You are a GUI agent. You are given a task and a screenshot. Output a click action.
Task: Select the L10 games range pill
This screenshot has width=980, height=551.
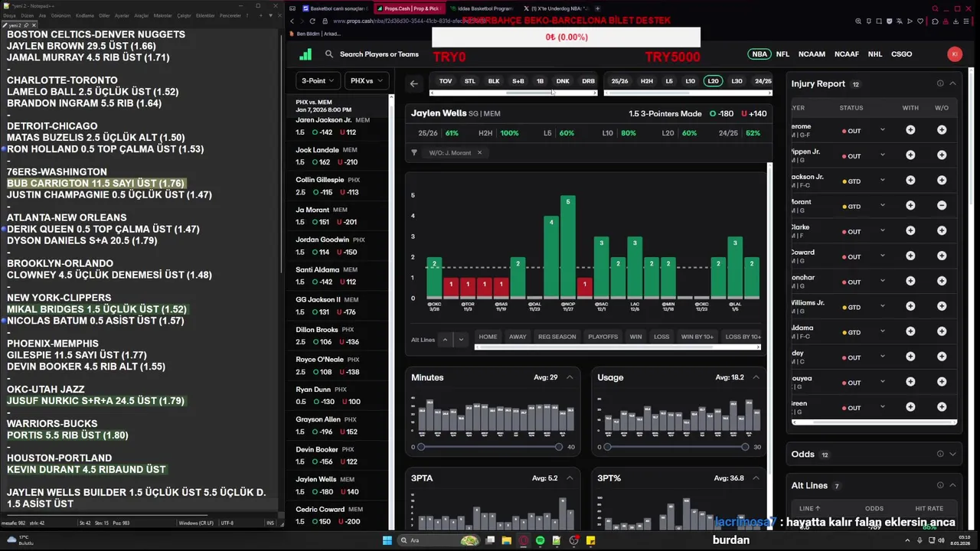click(690, 81)
